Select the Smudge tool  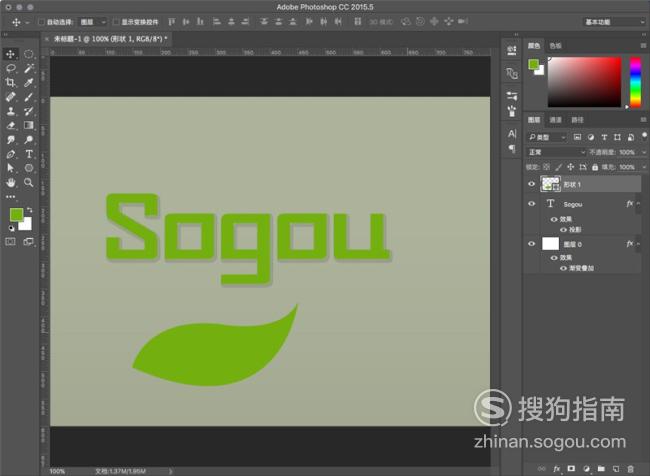click(10, 140)
